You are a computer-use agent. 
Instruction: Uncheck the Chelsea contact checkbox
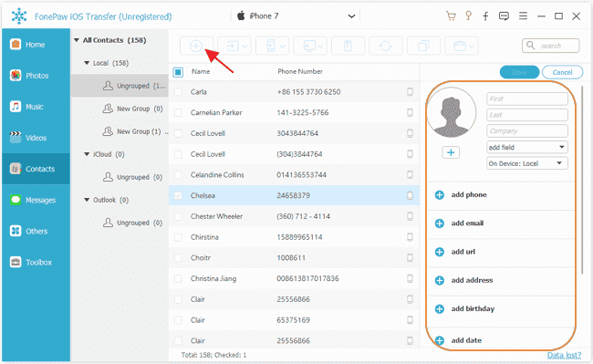[x=178, y=196]
